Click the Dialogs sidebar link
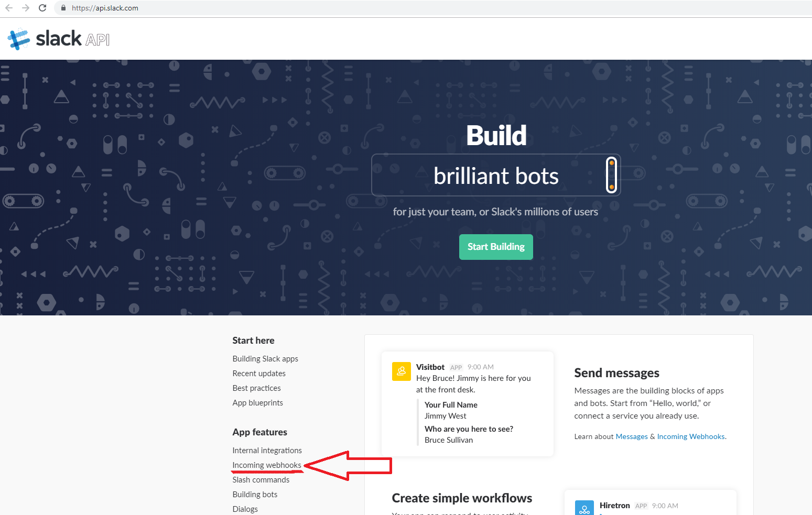 (245, 509)
